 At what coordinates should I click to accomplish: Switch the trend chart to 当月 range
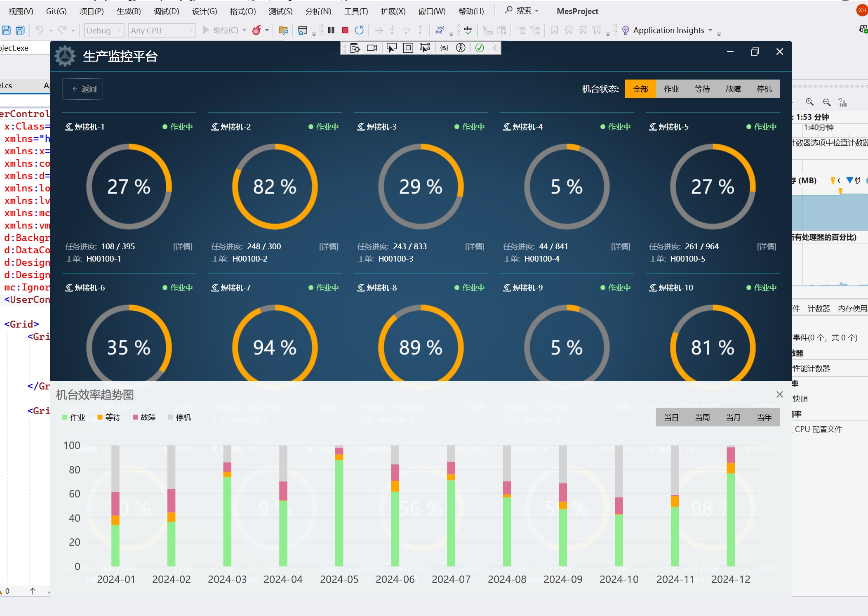(733, 417)
